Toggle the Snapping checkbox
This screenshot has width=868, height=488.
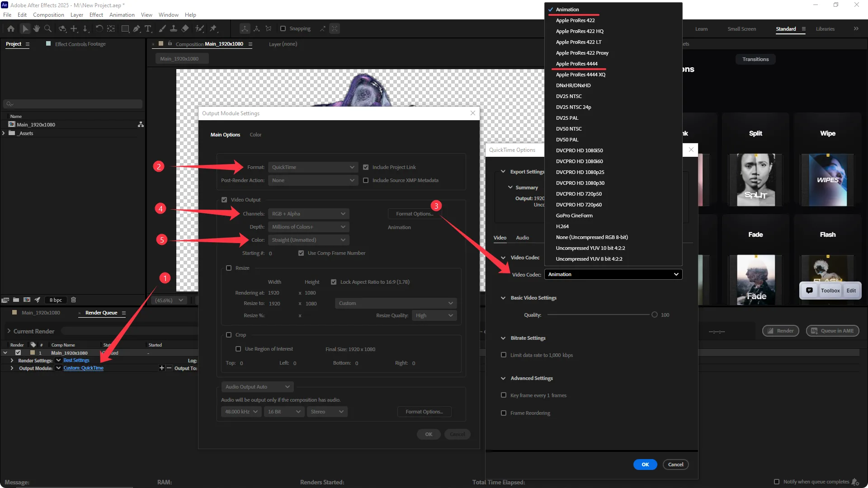283,28
